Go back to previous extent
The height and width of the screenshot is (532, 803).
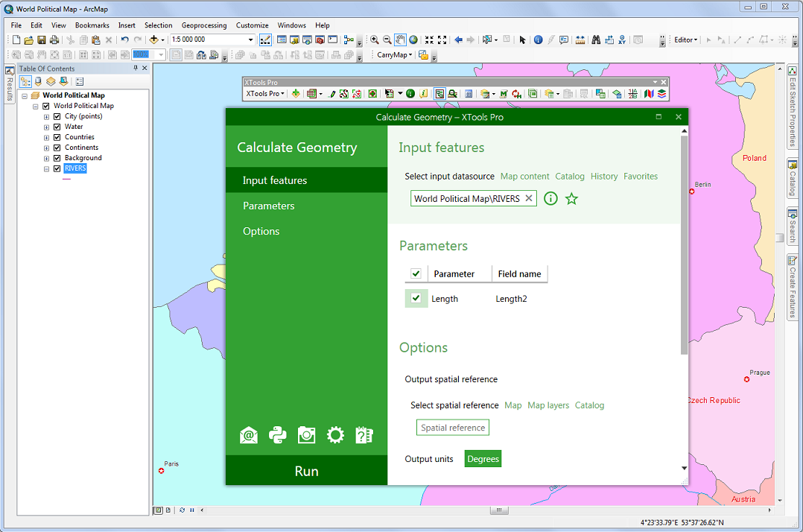point(458,40)
